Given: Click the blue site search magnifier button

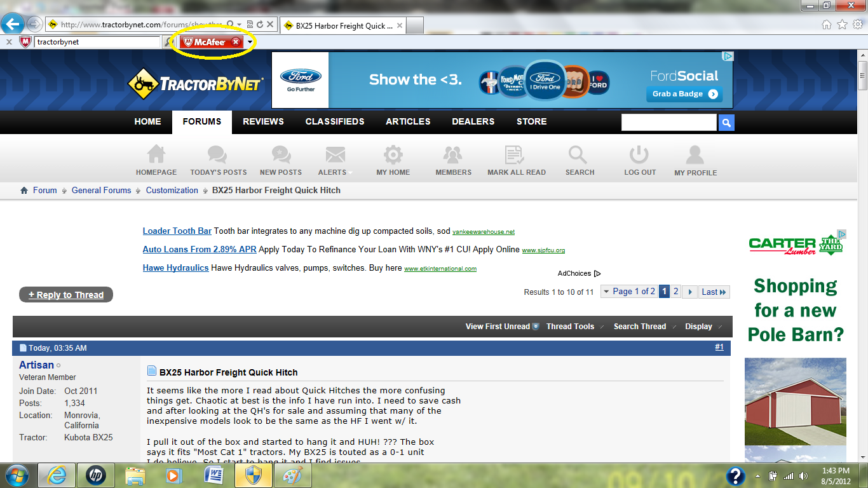Looking at the screenshot, I should [726, 123].
